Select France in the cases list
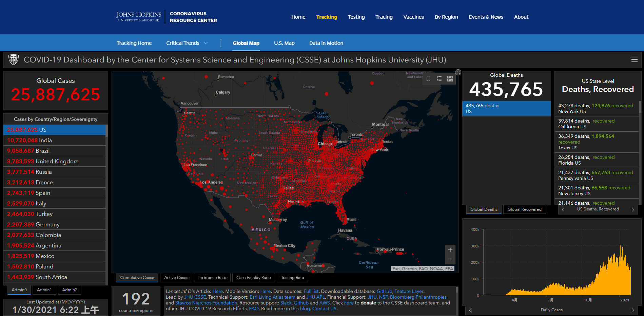 coord(54,182)
